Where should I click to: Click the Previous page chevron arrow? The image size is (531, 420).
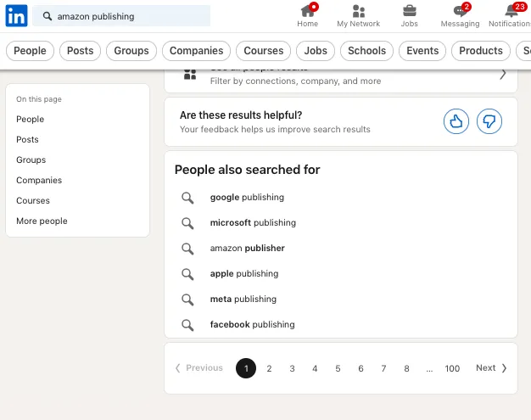tap(178, 368)
